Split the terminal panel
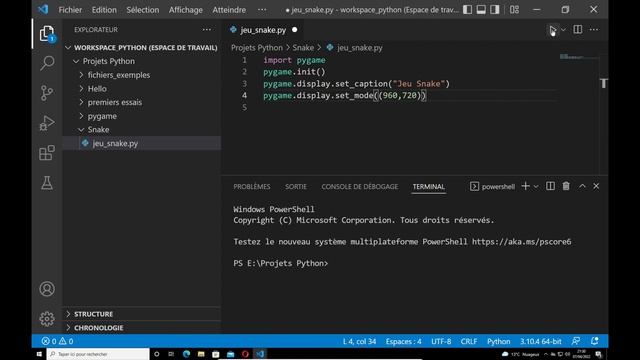The image size is (640, 360). point(550,186)
